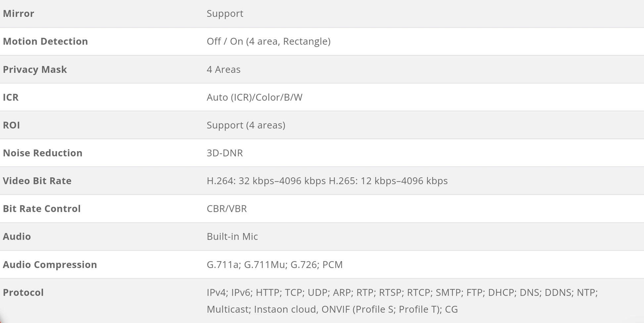Screen dimensions: 644x323
Task: Click the Audio row label
Action: click(x=17, y=236)
